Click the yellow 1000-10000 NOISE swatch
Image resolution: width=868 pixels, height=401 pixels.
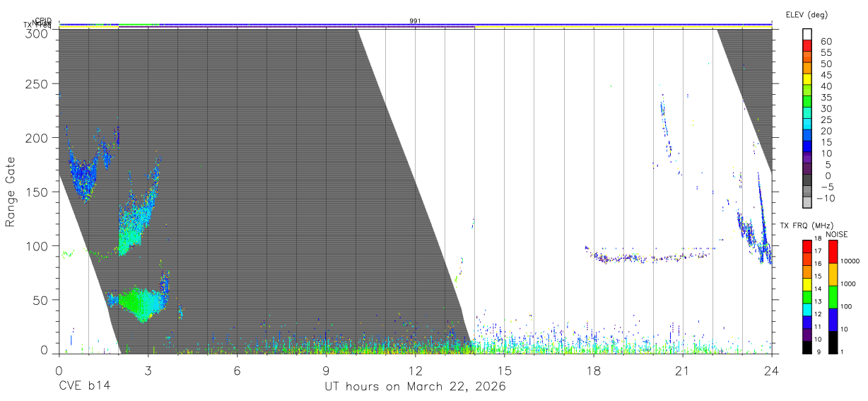tap(833, 274)
